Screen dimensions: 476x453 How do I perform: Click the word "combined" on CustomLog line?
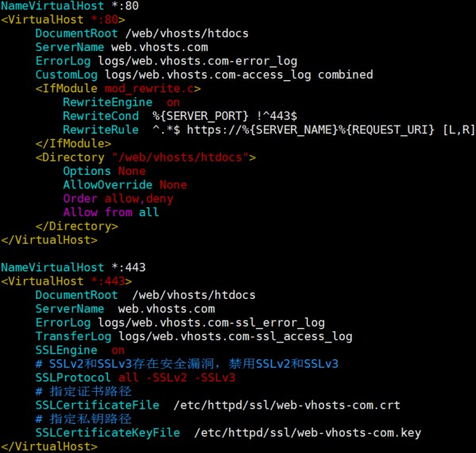346,75
